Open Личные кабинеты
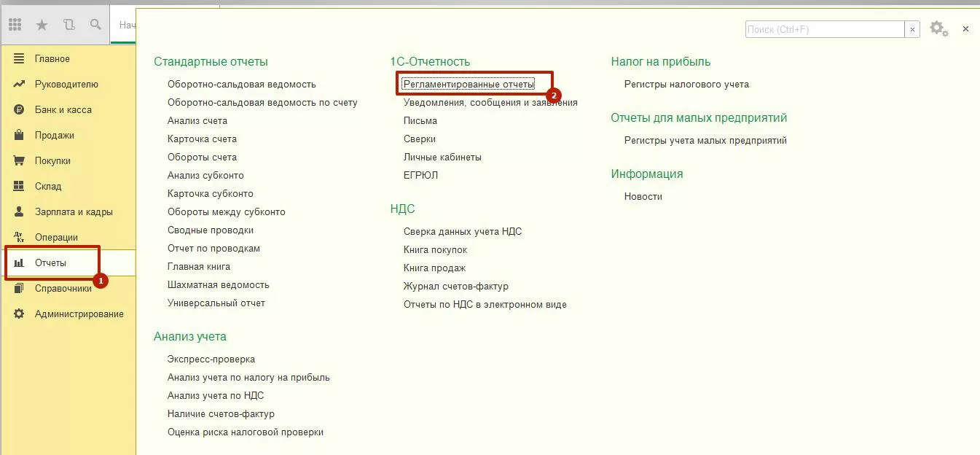 coord(442,157)
